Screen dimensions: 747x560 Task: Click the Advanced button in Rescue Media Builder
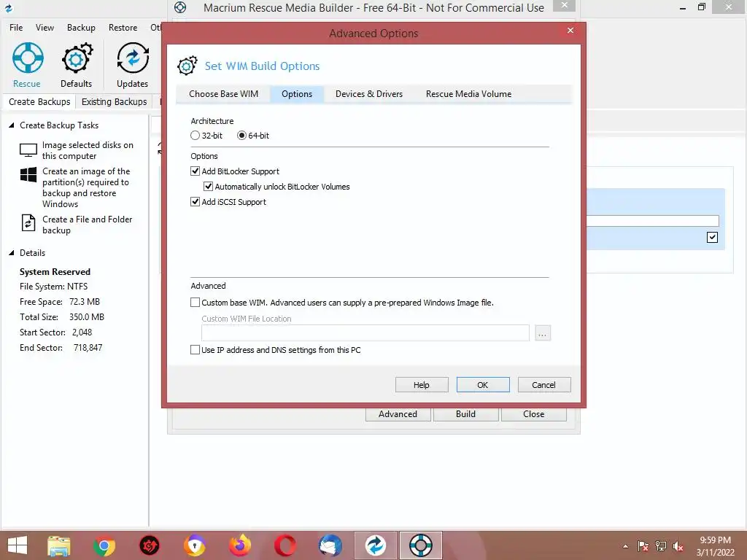398,414
